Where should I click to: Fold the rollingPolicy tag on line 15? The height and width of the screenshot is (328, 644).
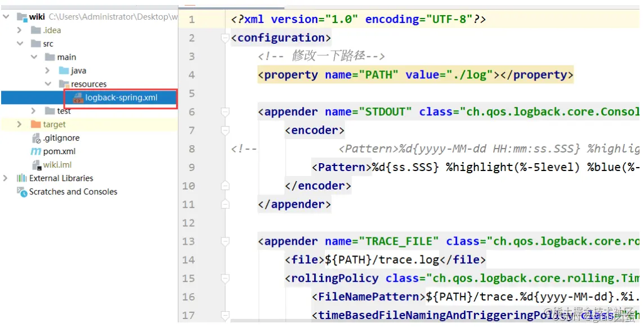point(225,278)
